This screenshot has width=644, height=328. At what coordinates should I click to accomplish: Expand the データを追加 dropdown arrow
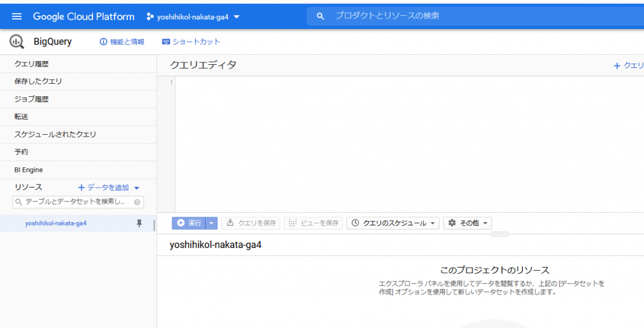coord(136,188)
